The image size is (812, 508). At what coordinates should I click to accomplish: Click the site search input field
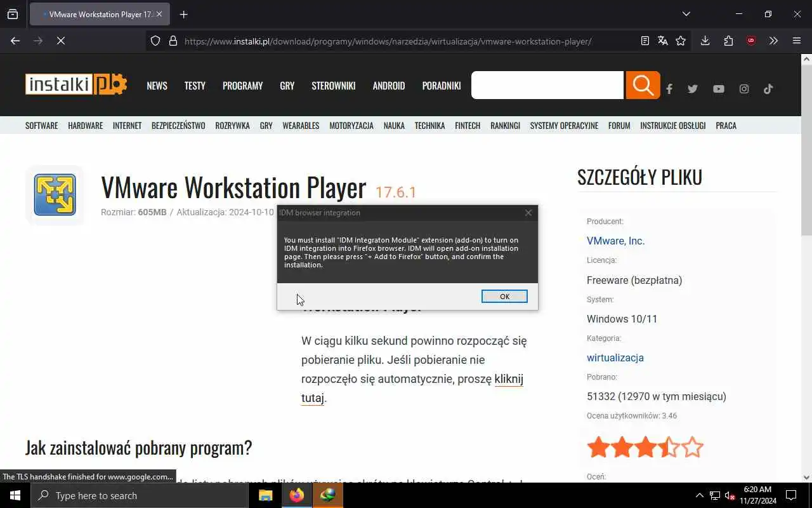click(547, 85)
